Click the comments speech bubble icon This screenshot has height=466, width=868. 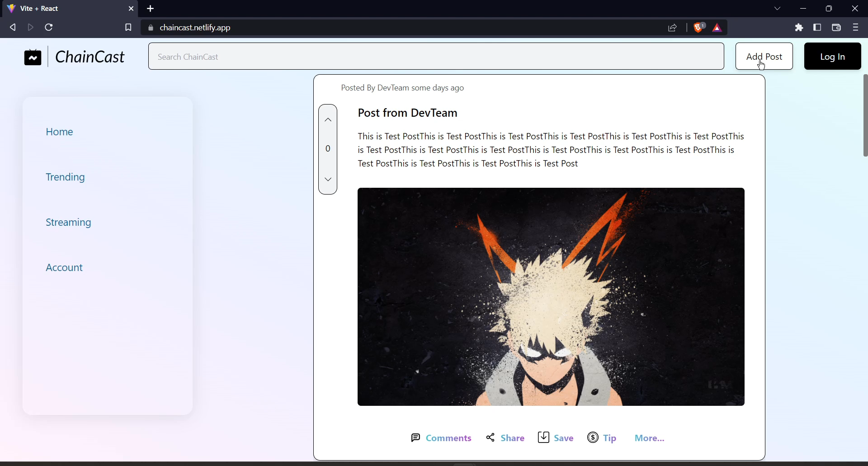pos(415,438)
